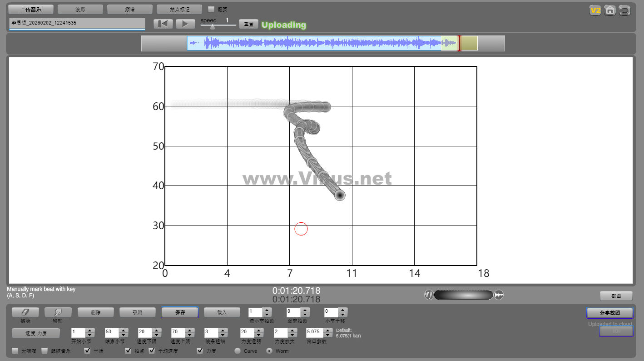Toggle the 翻页 page-turn checkbox
Viewport: 644px width, 361px height.
(211, 10)
